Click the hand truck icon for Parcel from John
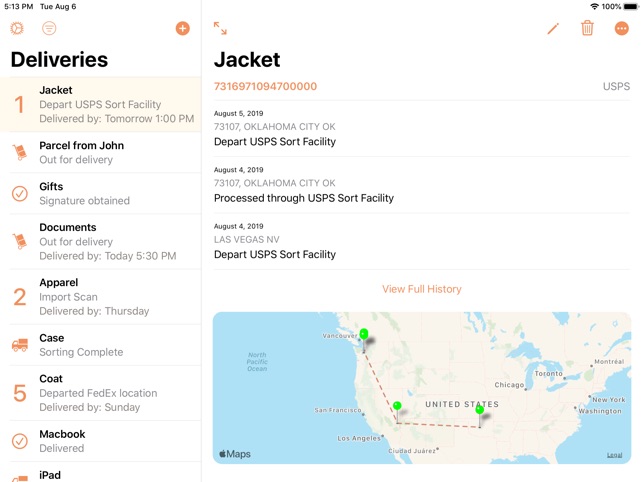643x482 pixels. 20,152
